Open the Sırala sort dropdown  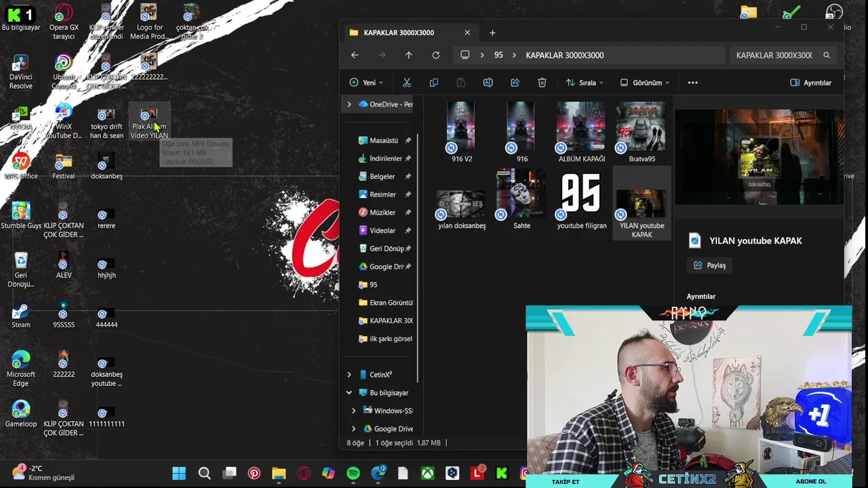coord(585,83)
